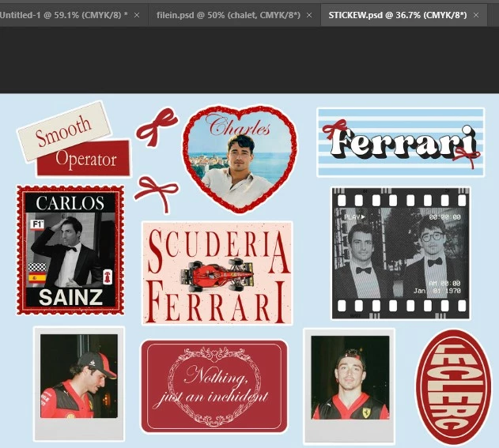Click the polaroid with red cap driver
This screenshot has width=499, height=448.
click(79, 384)
